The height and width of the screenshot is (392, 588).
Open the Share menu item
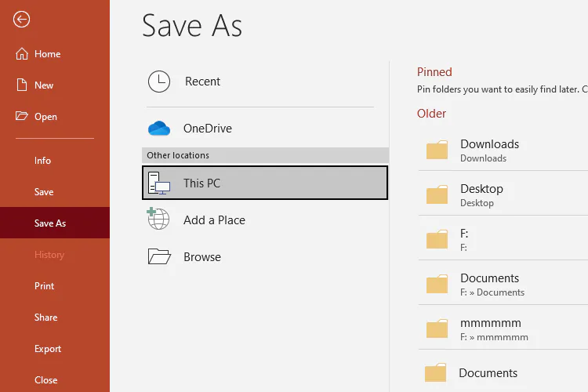coord(45,318)
